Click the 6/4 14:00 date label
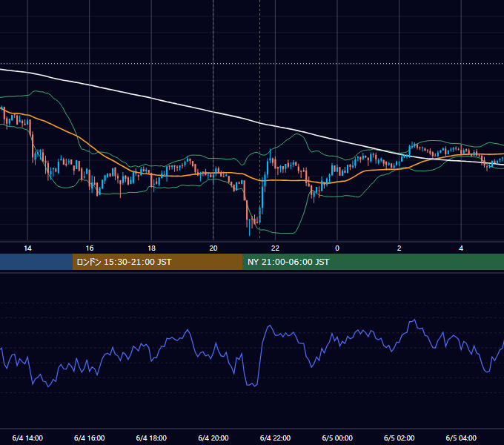This screenshot has width=504, height=445. pos(27,438)
